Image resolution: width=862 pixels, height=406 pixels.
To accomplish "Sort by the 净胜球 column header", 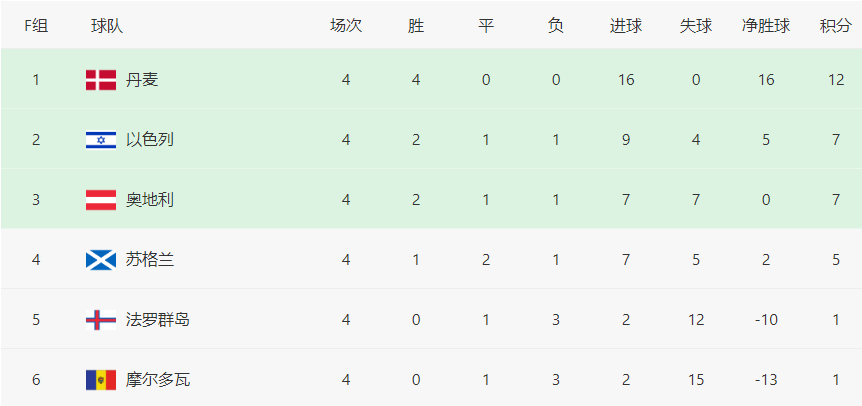I will pos(766,26).
